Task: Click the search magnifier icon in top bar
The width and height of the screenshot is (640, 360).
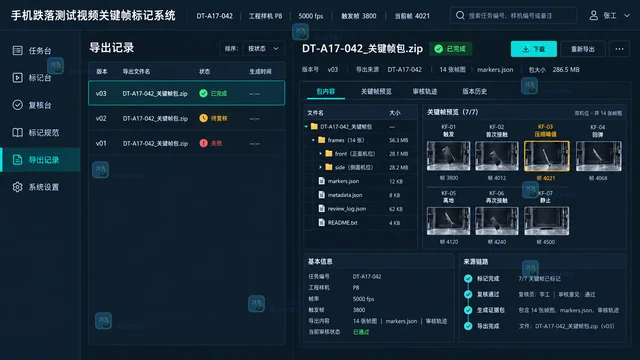Action: (x=460, y=16)
